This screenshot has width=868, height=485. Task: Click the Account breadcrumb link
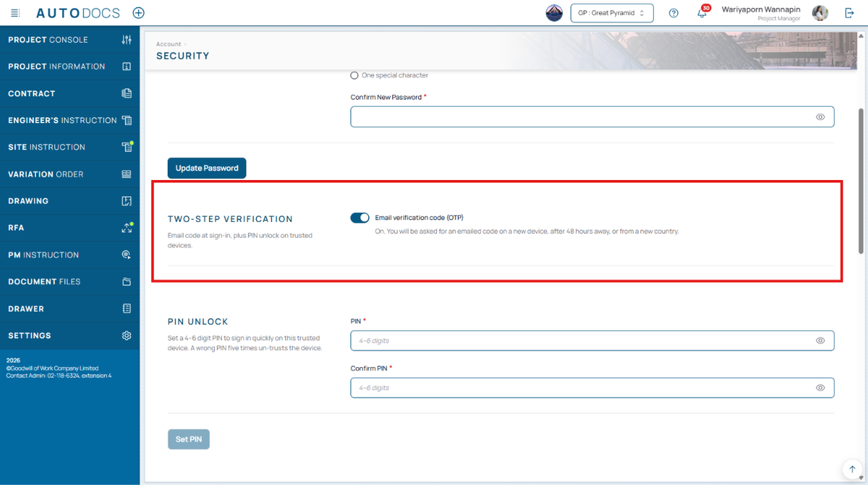[x=169, y=44]
